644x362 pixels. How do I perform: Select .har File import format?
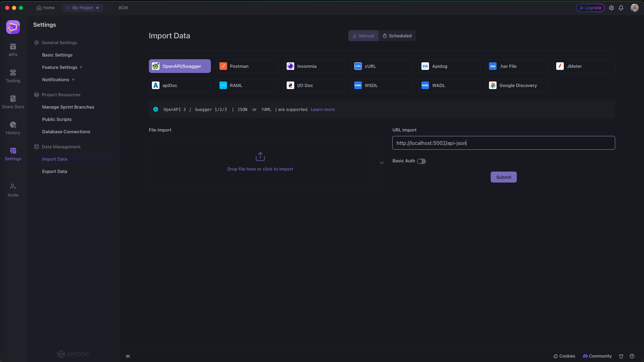pyautogui.click(x=516, y=66)
